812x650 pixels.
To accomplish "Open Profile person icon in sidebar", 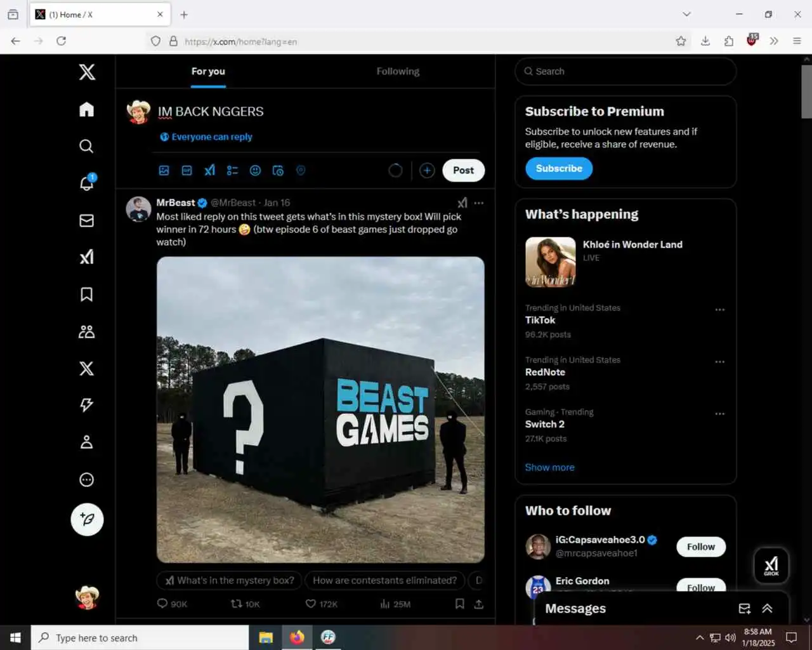I will click(x=87, y=442).
